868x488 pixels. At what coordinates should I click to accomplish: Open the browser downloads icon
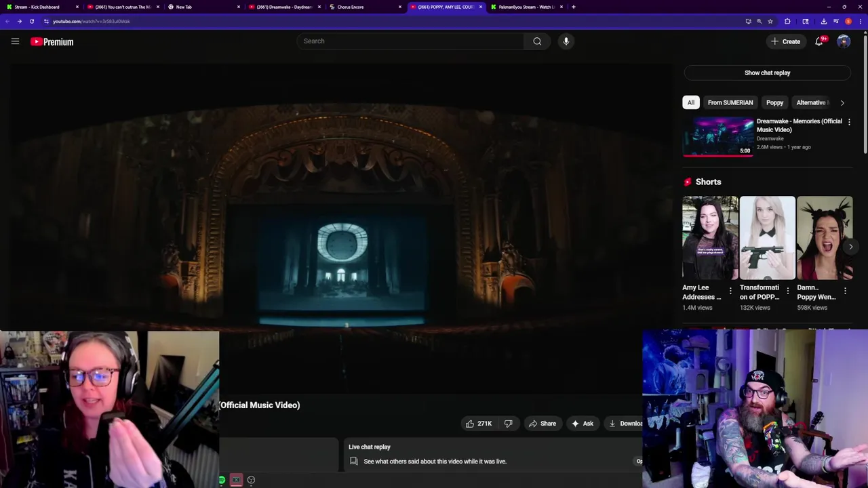pos(824,21)
